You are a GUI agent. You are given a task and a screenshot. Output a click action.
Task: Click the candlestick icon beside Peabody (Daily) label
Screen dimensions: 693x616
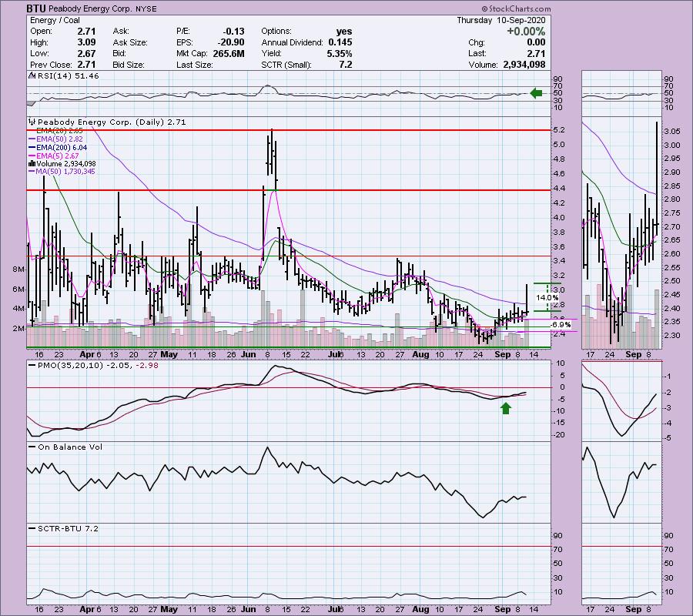pyautogui.click(x=32, y=122)
